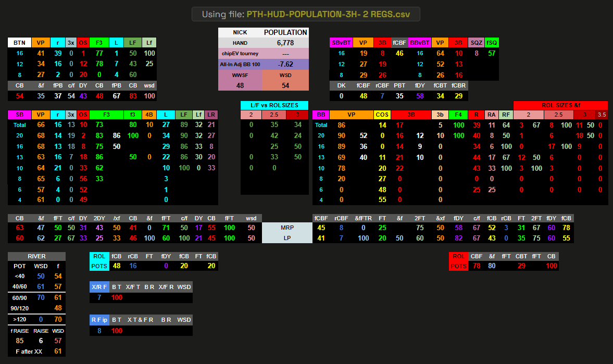Screen dimensions: 613x364
Task: Select the LP row label
Action: pos(287,238)
